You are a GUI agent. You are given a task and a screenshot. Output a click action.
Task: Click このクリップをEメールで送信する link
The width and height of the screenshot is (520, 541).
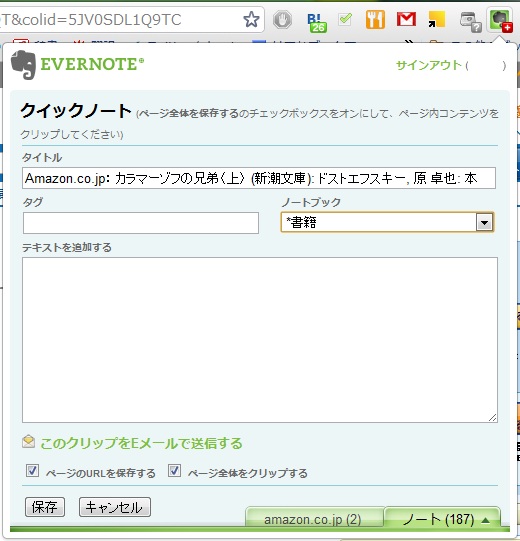coord(141,443)
